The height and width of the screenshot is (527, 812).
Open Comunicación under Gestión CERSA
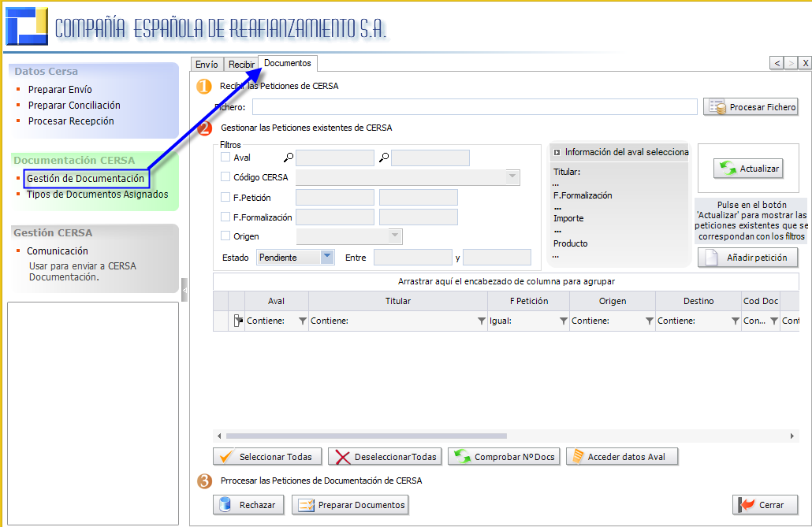58,251
